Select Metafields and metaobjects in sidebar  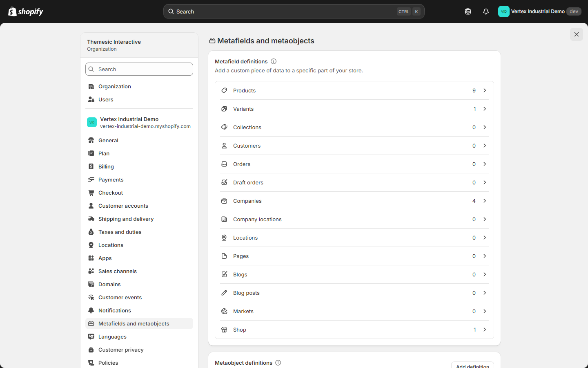pyautogui.click(x=139, y=323)
